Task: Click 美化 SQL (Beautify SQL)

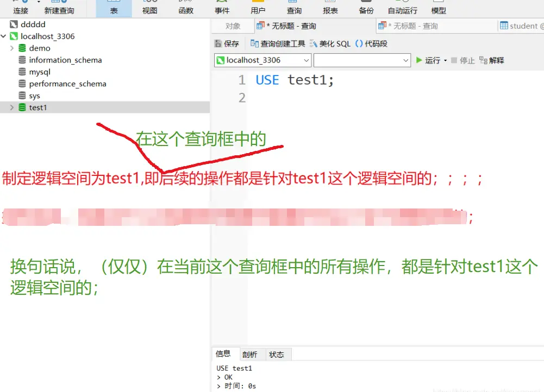Action: (x=330, y=43)
